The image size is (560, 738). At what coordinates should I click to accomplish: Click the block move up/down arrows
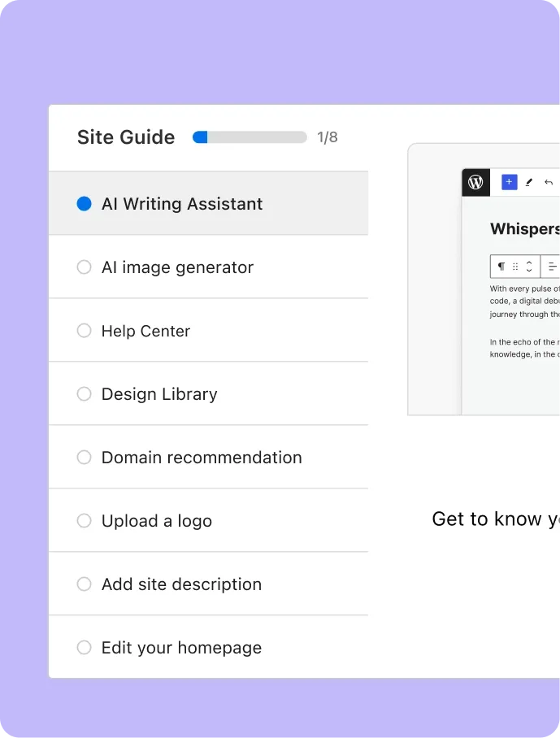[529, 267]
